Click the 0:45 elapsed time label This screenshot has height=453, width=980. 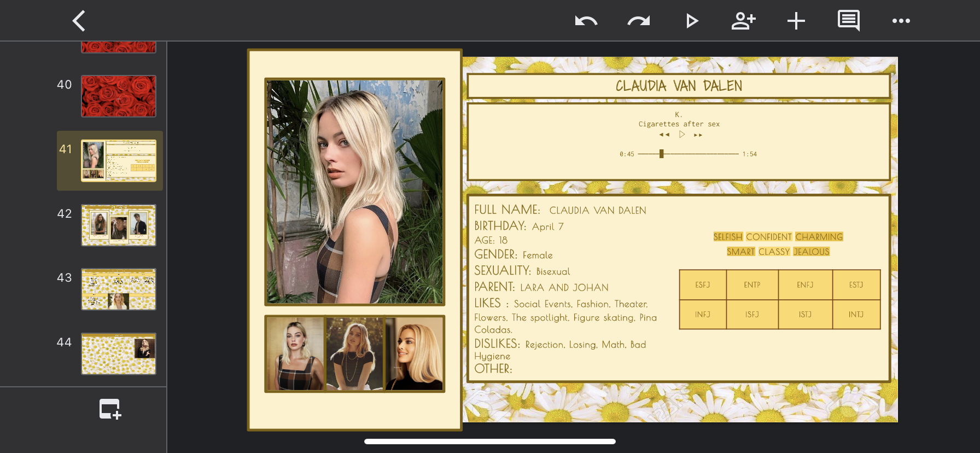point(627,154)
